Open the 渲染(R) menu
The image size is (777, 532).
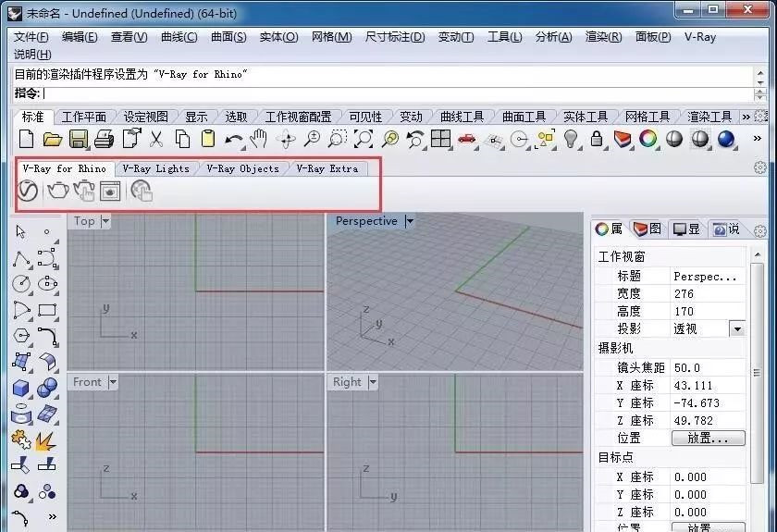click(x=603, y=37)
